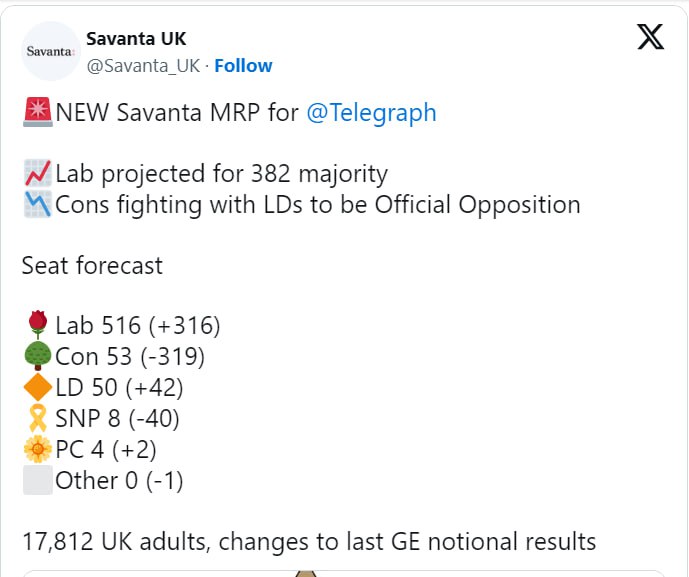Click the Lab projected 382 majority text

tap(221, 174)
